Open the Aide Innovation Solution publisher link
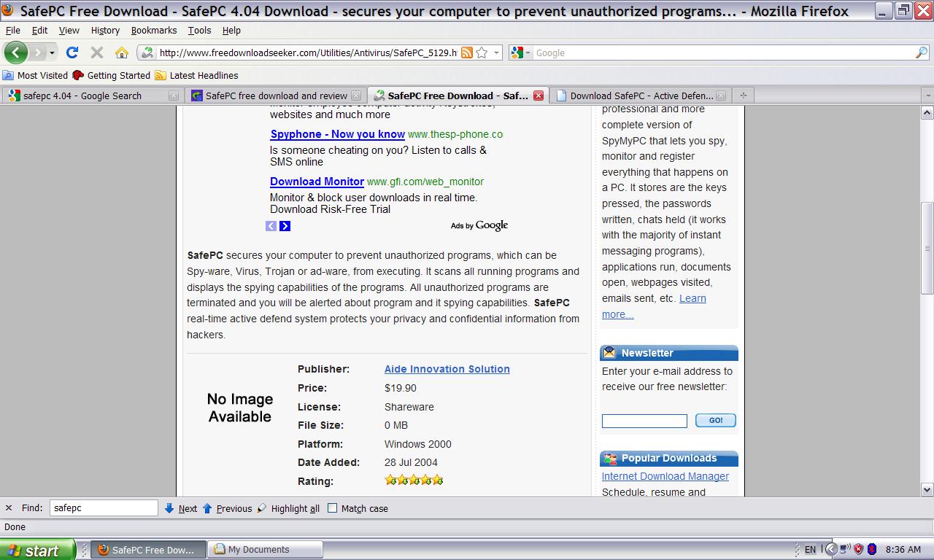 point(447,369)
